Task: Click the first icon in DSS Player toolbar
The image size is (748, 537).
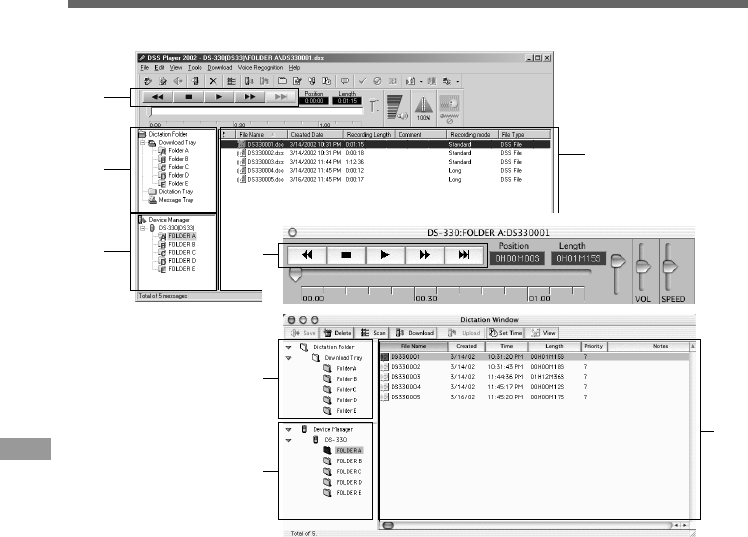Action: [148, 81]
